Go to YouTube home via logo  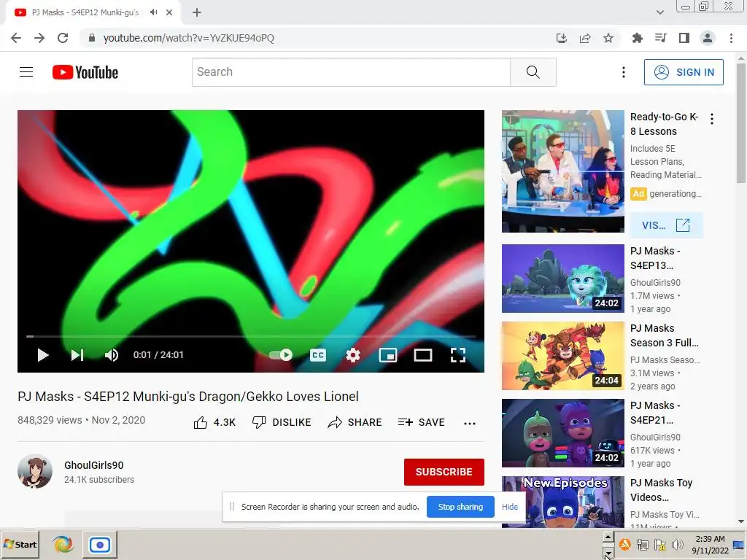[x=85, y=72]
